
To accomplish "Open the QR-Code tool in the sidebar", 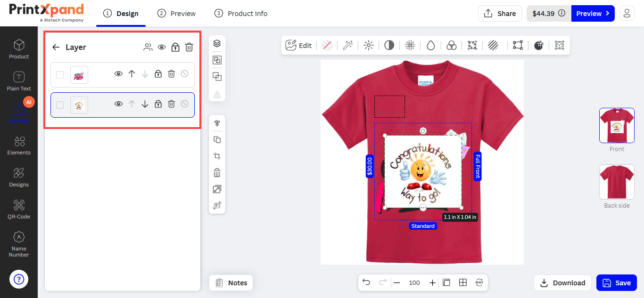I will pos(19,209).
